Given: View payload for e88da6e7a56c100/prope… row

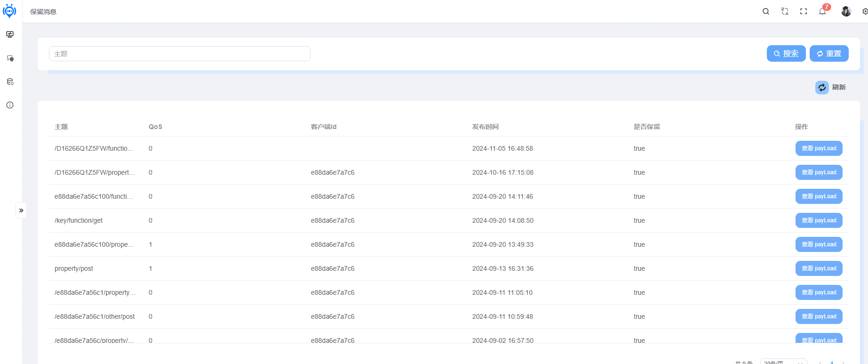Looking at the screenshot, I should pos(819,244).
